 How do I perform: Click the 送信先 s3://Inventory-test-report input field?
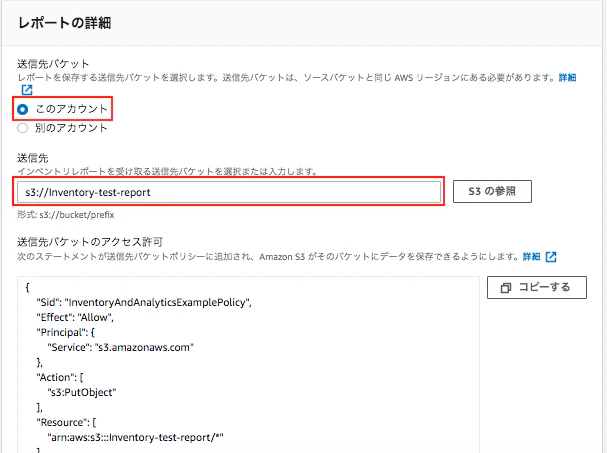[229, 192]
